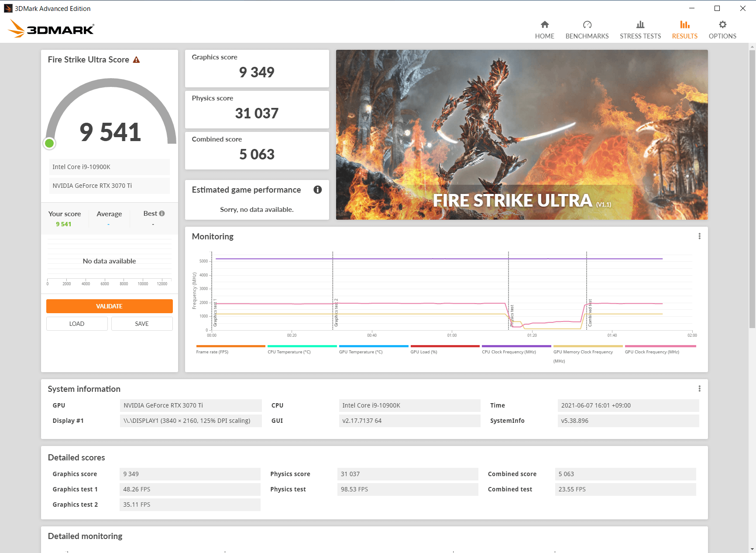Open the Estimated game performance info icon
Image resolution: width=756 pixels, height=553 pixels.
(x=318, y=190)
